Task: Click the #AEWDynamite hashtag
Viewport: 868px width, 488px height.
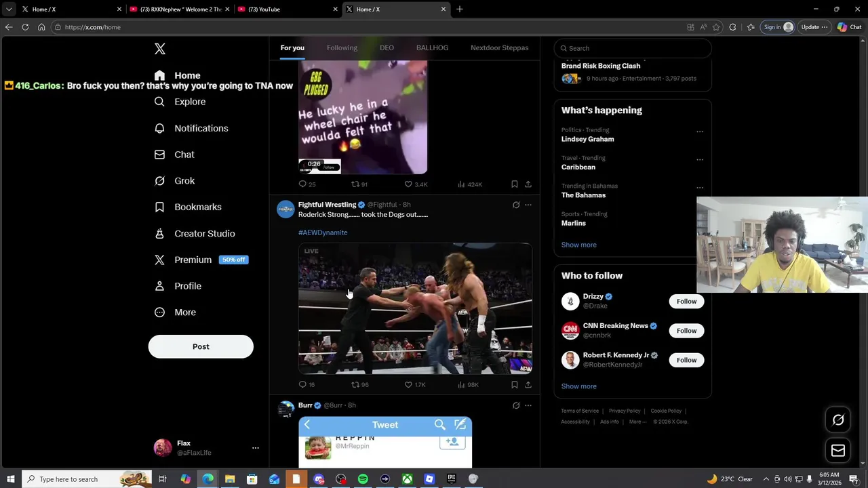Action: (323, 232)
